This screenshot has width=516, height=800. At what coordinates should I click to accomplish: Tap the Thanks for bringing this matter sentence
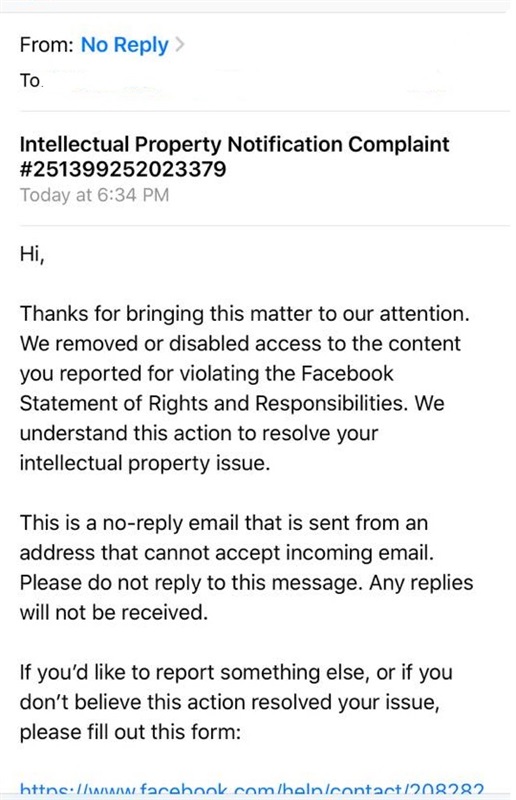[244, 314]
